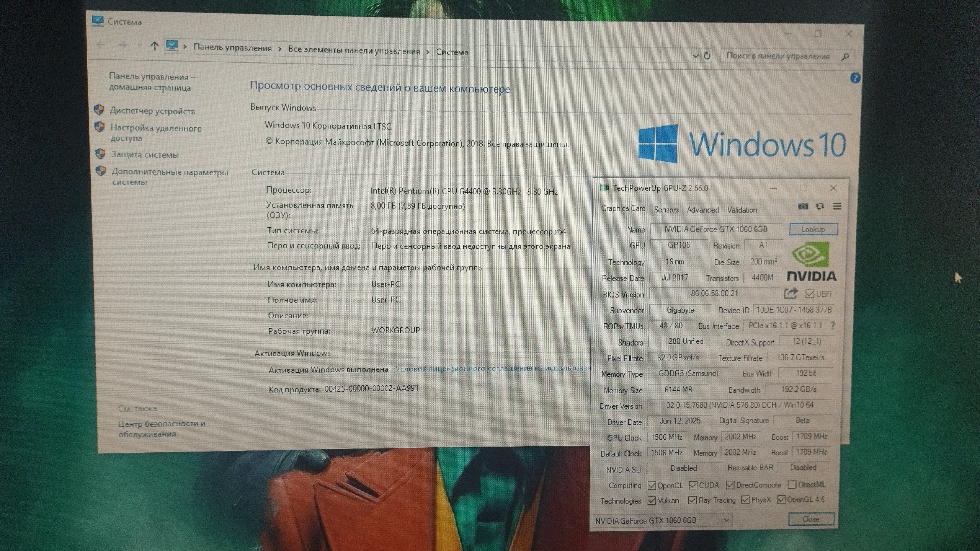Toggle the UEFI checkbox
Image resolution: width=980 pixels, height=551 pixels.
click(809, 293)
